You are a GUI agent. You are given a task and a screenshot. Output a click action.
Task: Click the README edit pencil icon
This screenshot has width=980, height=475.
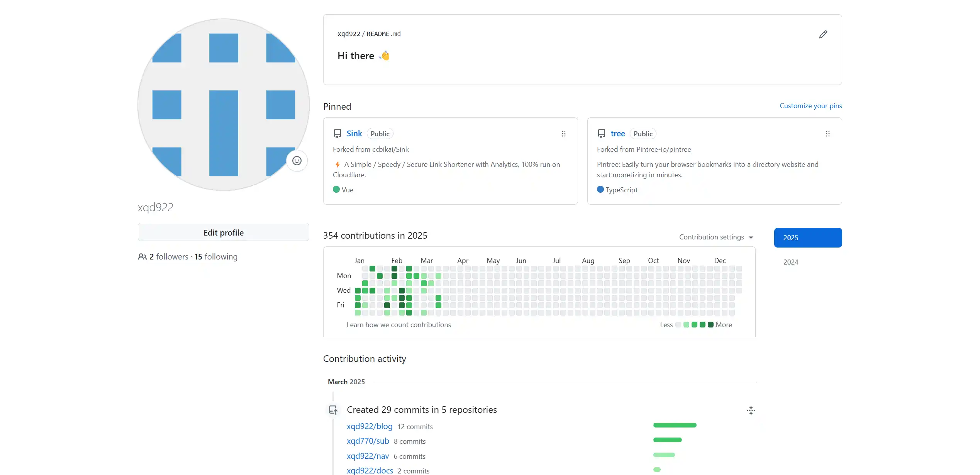823,34
